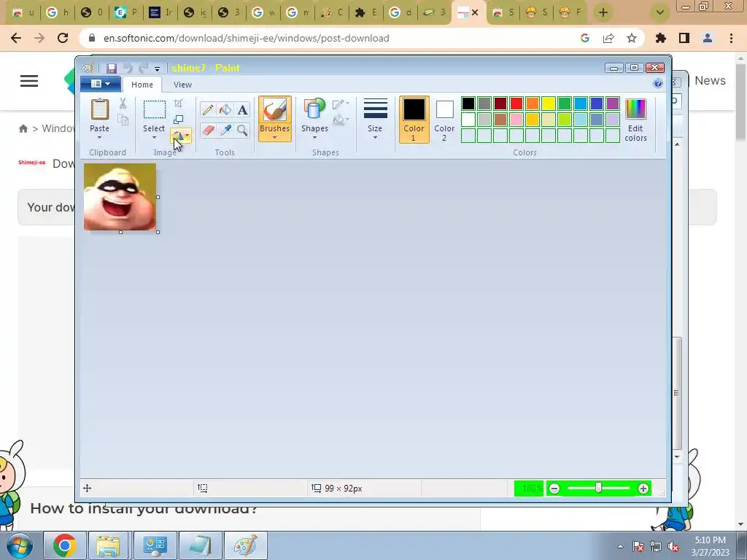Click Edit colors rainbow icon

pos(635,109)
